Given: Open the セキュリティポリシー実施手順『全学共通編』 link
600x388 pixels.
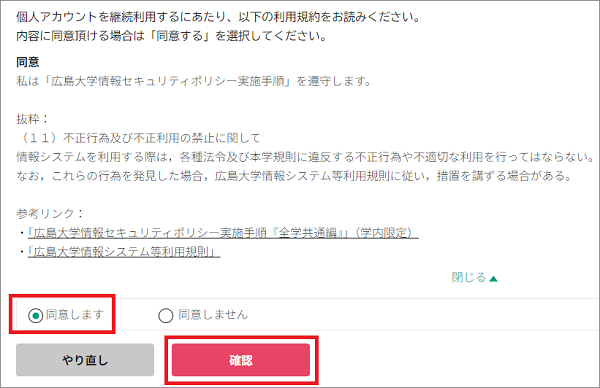Looking at the screenshot, I should point(223,233).
